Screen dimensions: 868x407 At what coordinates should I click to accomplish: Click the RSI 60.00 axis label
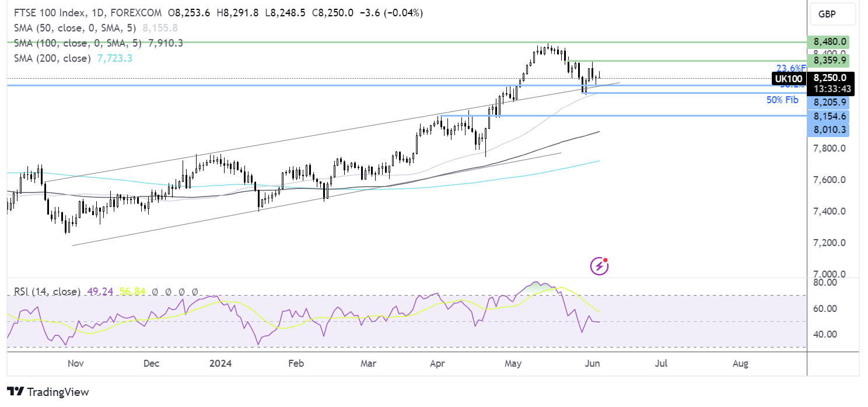pos(825,308)
